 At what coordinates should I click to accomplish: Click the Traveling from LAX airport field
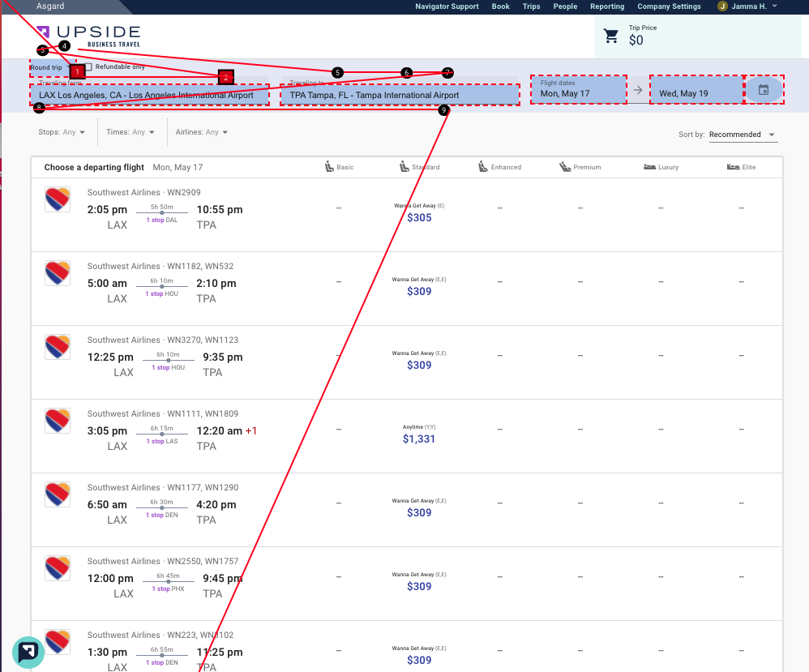pyautogui.click(x=150, y=95)
